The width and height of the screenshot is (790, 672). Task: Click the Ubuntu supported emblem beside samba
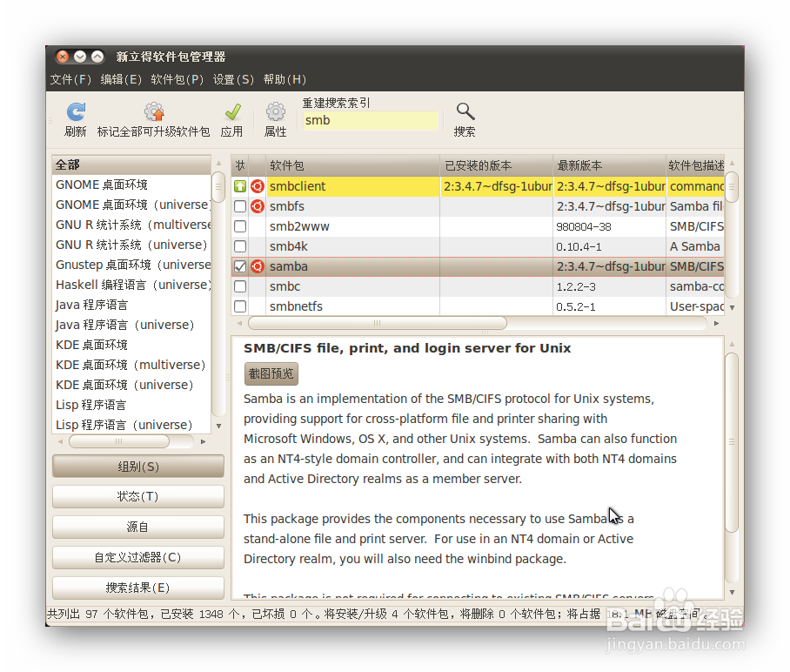coord(257,266)
